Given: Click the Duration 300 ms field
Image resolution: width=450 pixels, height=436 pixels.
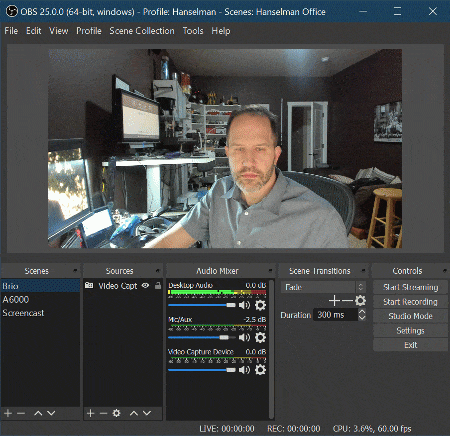Looking at the screenshot, I should click(x=335, y=315).
